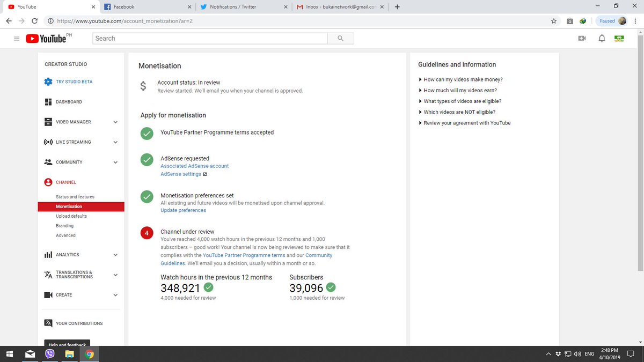Image resolution: width=644 pixels, height=362 pixels.
Task: Expand 'How can my videos make money?'
Action: coord(460,79)
